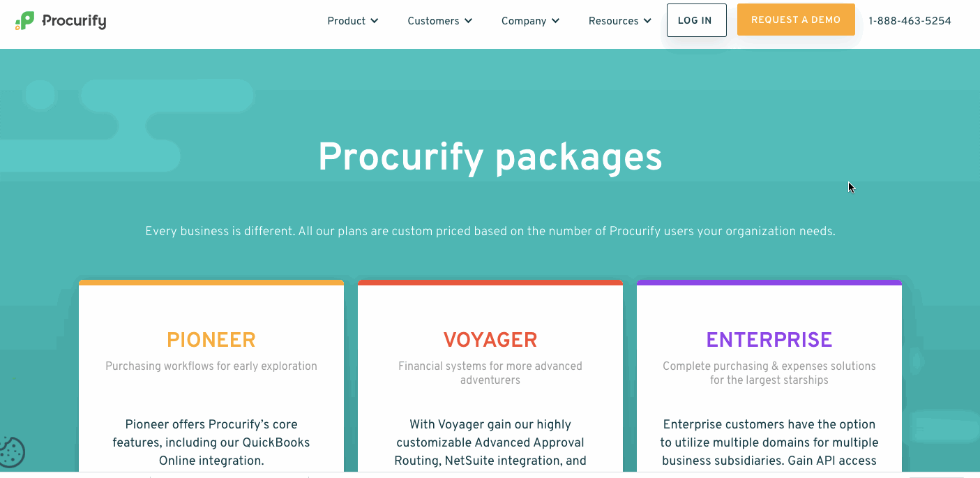Select the Company menu item

point(524,21)
